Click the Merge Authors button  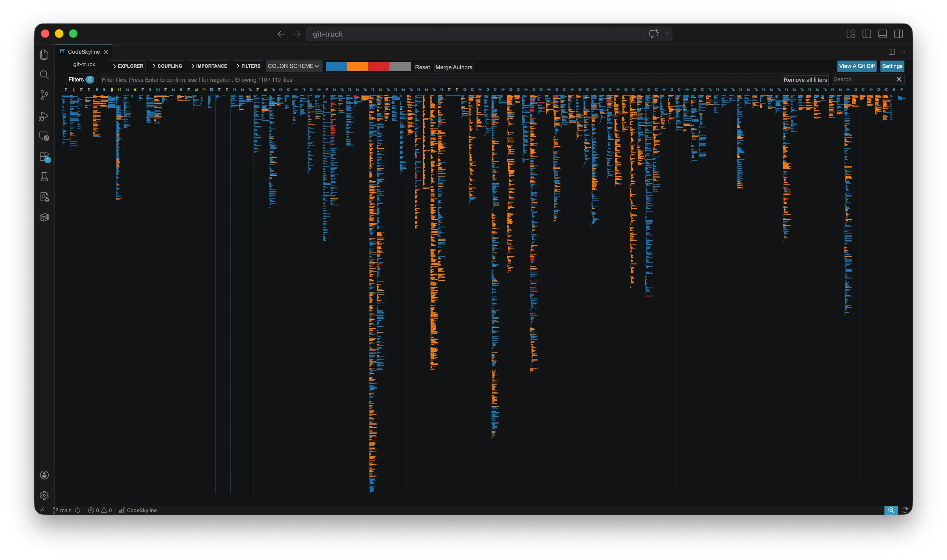(454, 67)
